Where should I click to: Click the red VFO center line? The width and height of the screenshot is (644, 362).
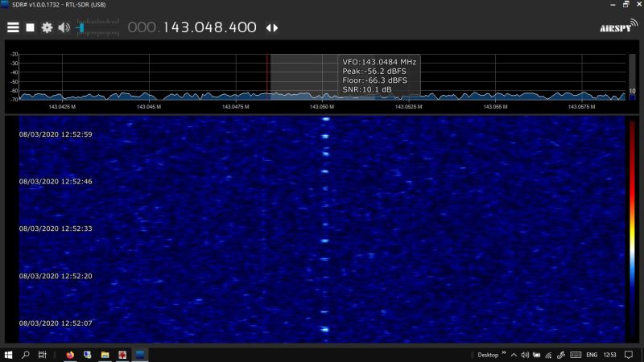pos(267,76)
